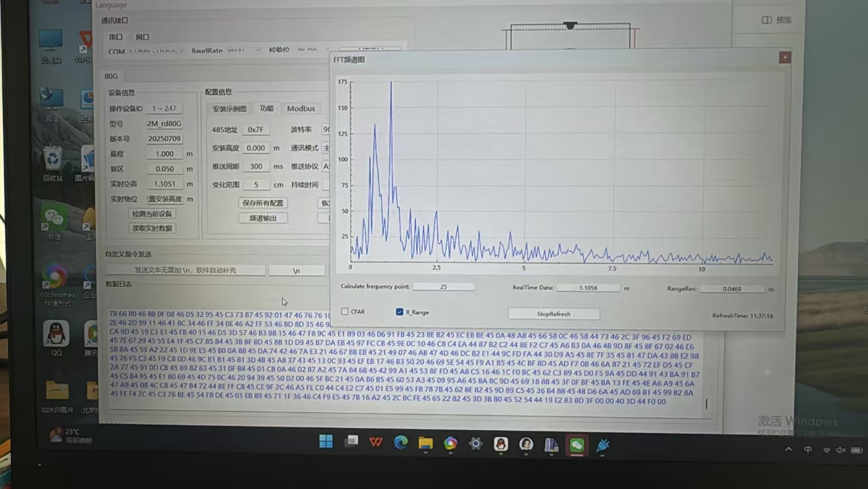The width and height of the screenshot is (868, 489).
Task: Open the 通讯模式 dropdown
Action: pos(326,148)
